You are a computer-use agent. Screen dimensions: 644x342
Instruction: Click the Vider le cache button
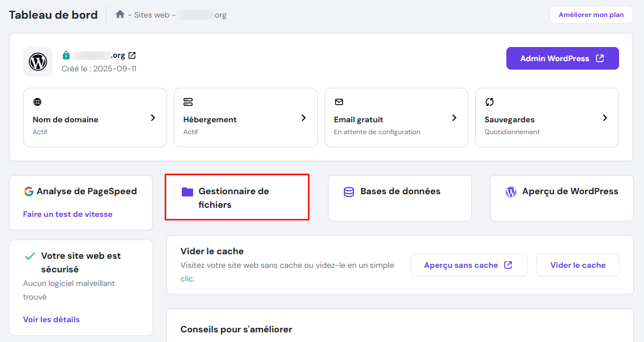(x=578, y=265)
